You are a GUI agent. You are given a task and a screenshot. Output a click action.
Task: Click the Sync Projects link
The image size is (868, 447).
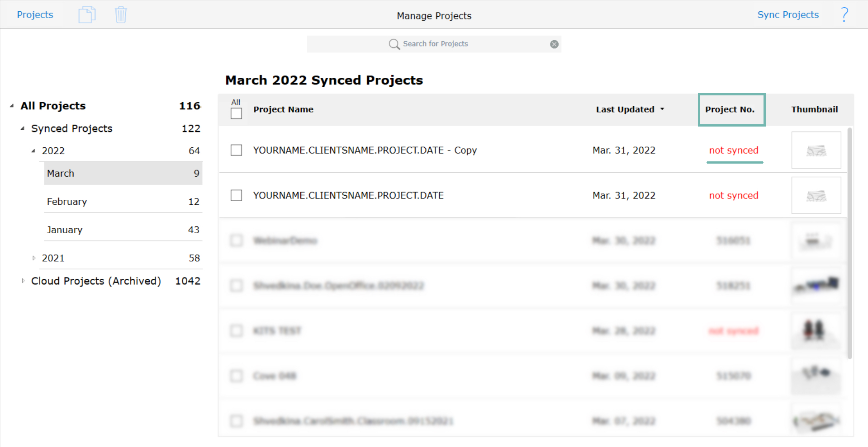point(788,15)
